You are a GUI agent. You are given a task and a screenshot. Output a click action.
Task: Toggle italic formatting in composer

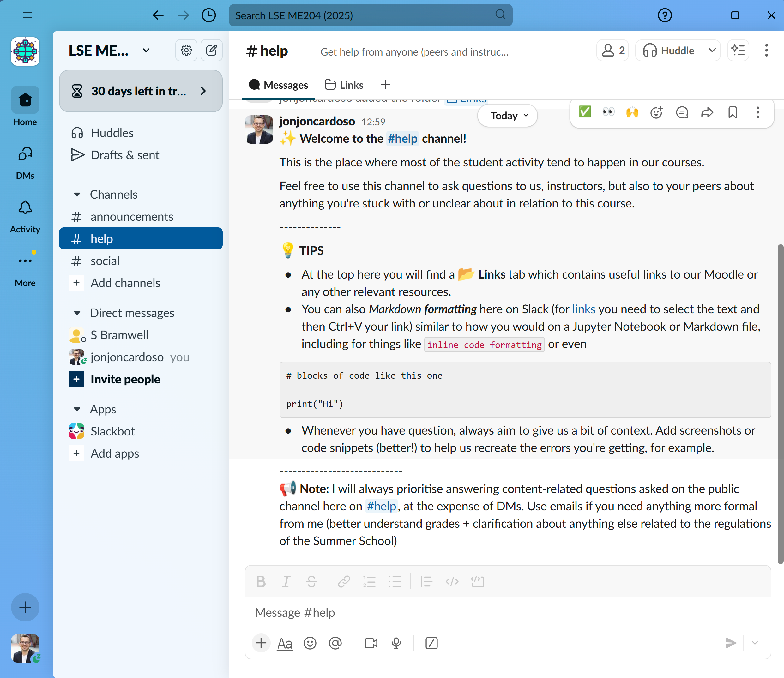[x=286, y=581]
